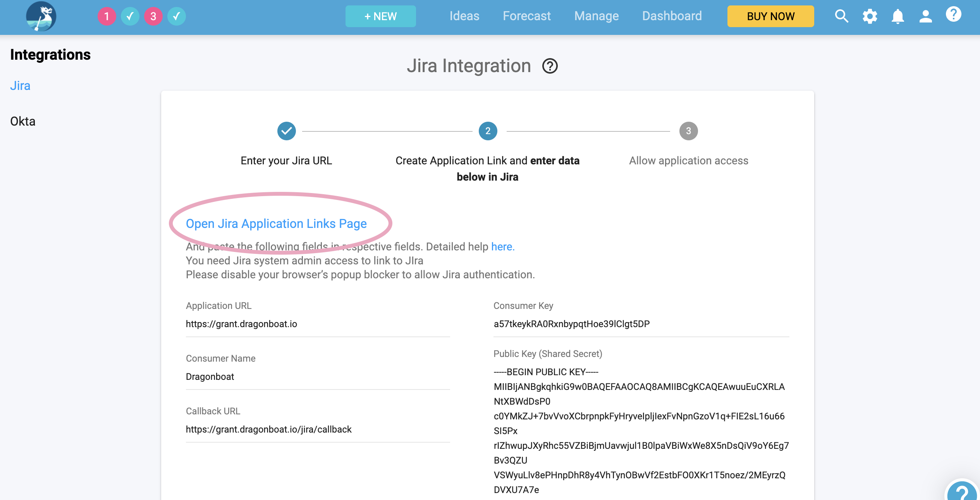Select 'Create Application Link and enter data' step label
Screen dimensions: 980x500
(x=488, y=169)
